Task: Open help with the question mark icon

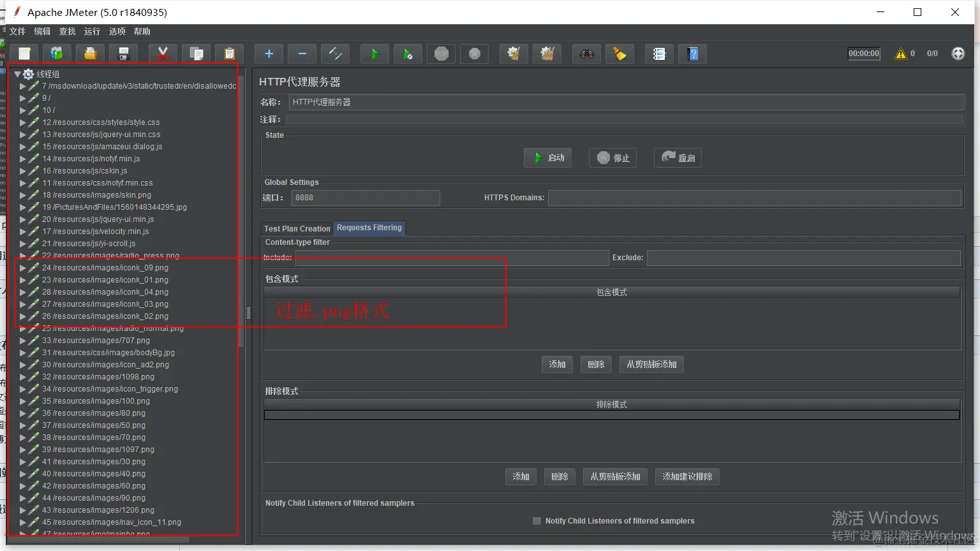Action: pyautogui.click(x=694, y=54)
